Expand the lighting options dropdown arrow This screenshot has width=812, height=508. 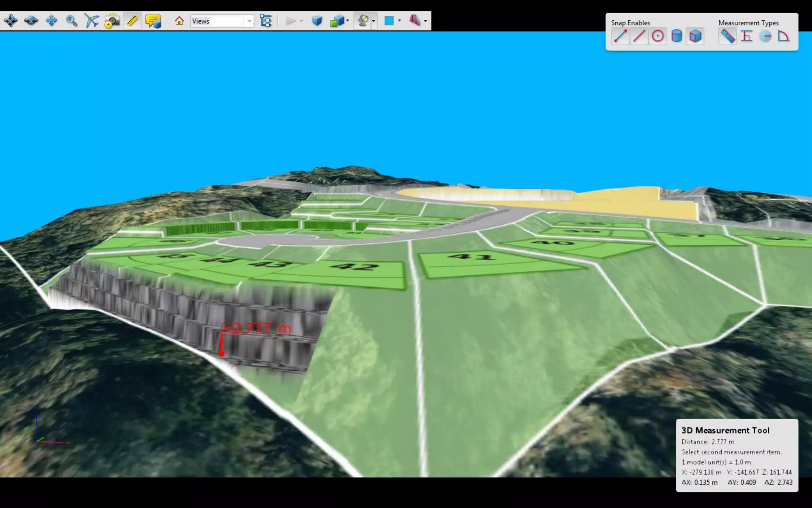373,21
